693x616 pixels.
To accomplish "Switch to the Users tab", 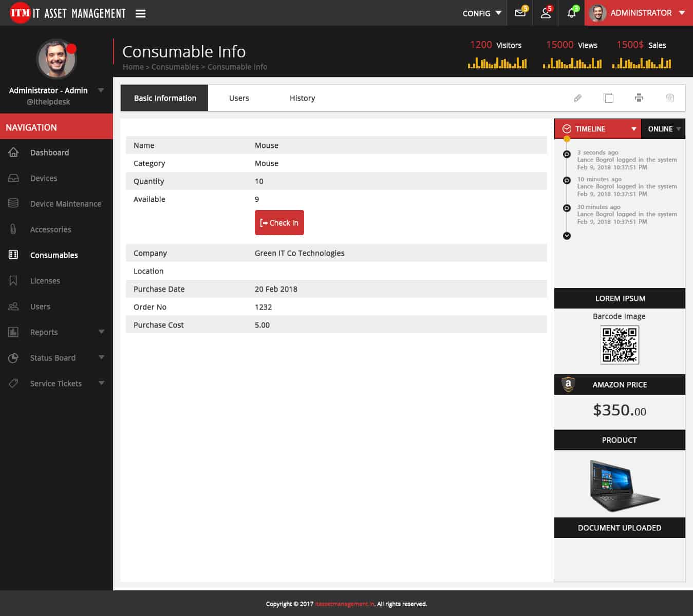I will pos(239,98).
